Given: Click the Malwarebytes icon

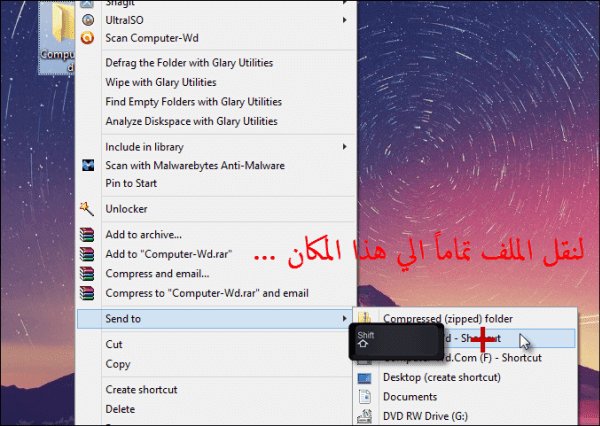Looking at the screenshot, I should click(x=88, y=165).
